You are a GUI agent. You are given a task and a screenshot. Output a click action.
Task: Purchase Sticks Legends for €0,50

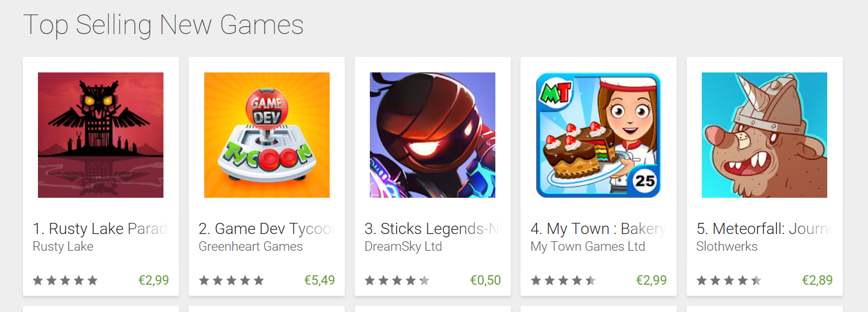(x=485, y=280)
